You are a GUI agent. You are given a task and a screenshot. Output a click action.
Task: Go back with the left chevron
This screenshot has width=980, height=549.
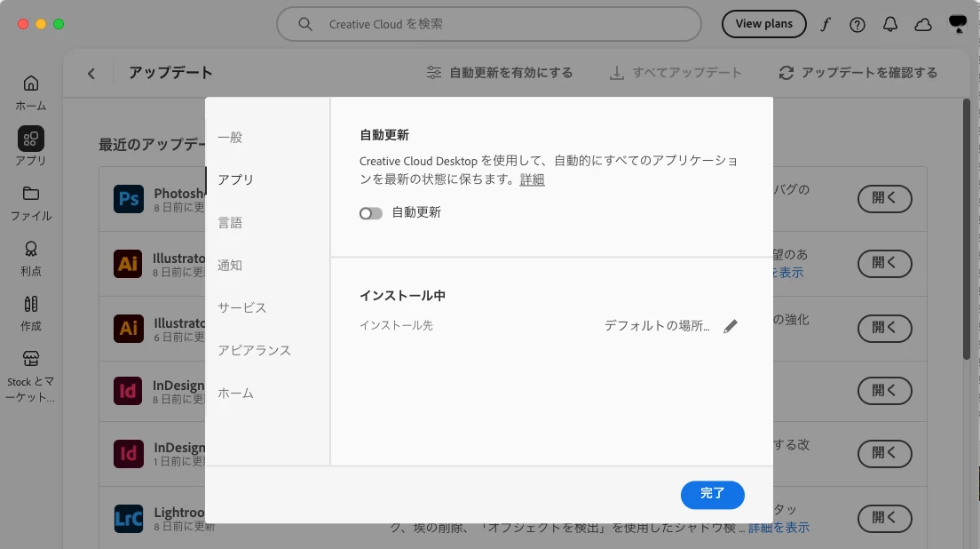(x=91, y=74)
